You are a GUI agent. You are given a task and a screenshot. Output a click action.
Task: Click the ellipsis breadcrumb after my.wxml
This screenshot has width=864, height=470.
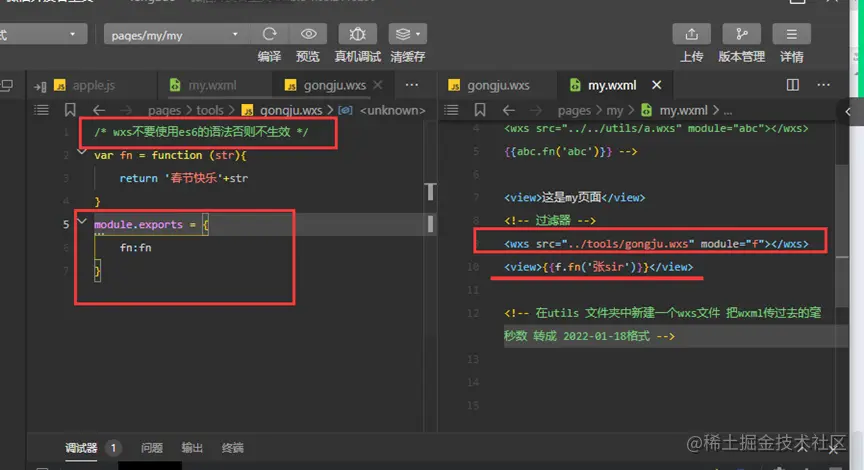point(727,111)
